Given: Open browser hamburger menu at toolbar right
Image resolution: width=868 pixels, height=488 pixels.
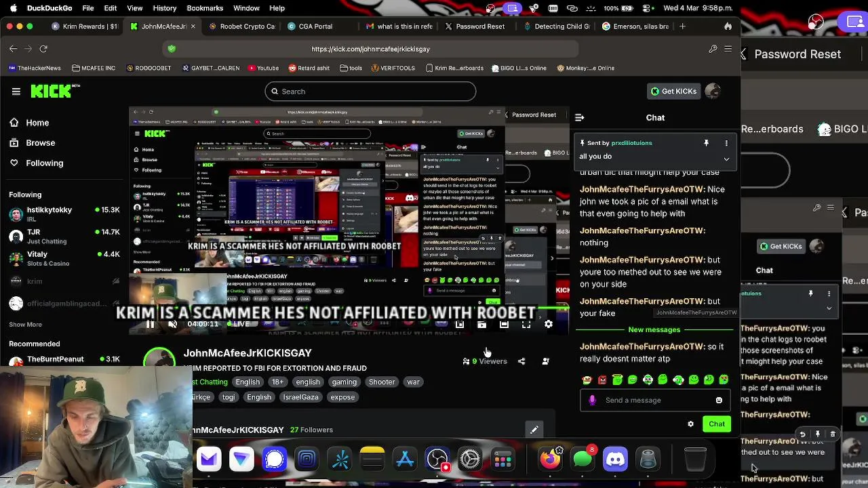Looking at the screenshot, I should [728, 49].
